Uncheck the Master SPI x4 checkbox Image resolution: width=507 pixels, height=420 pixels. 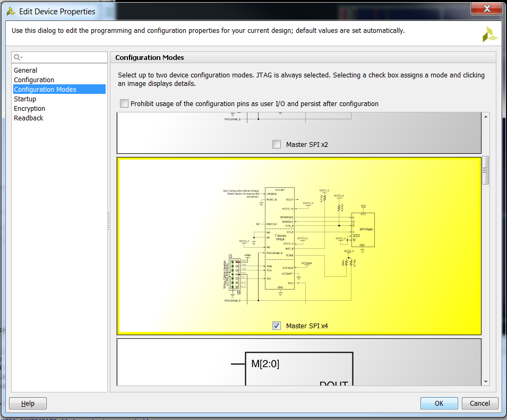click(x=277, y=326)
